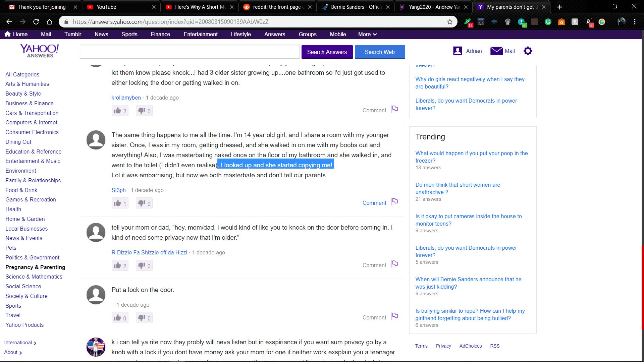The width and height of the screenshot is (644, 362).
Task: Open Yahoo Answers settings gear icon
Action: 528,51
